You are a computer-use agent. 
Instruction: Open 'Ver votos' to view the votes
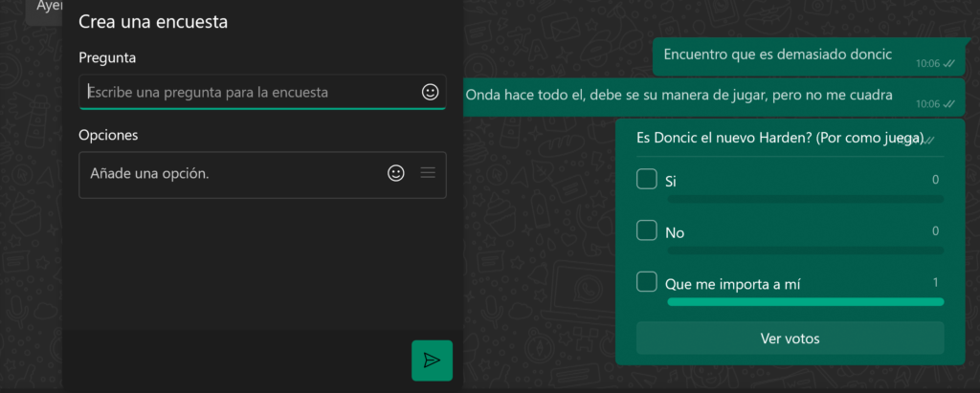click(790, 338)
